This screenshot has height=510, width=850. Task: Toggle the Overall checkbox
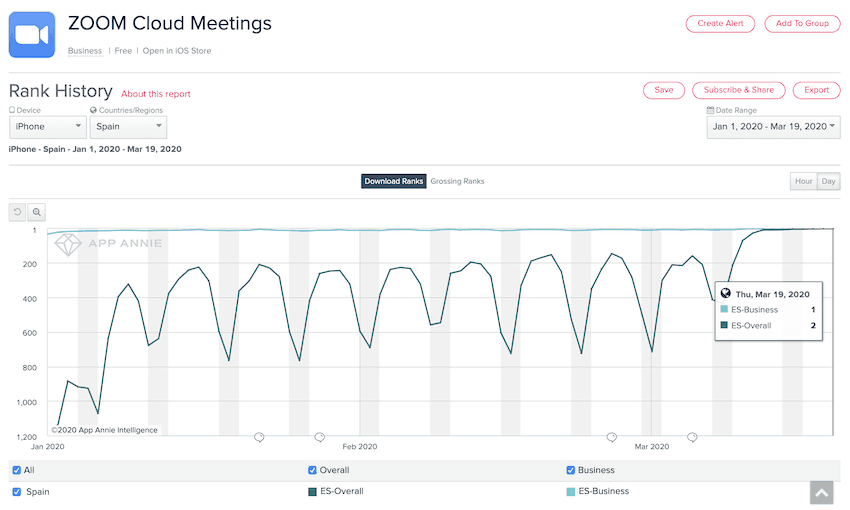313,470
